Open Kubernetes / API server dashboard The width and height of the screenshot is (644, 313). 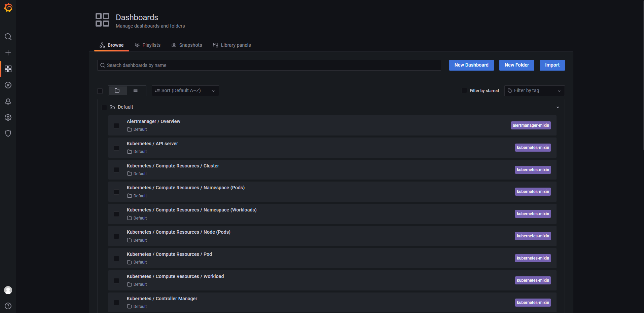[x=152, y=144]
